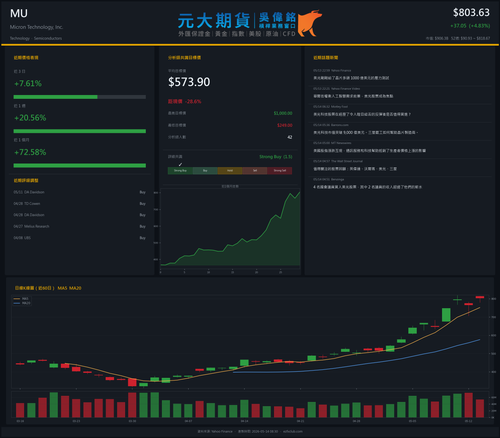Click the Buy rating next to UBS

tap(142, 238)
